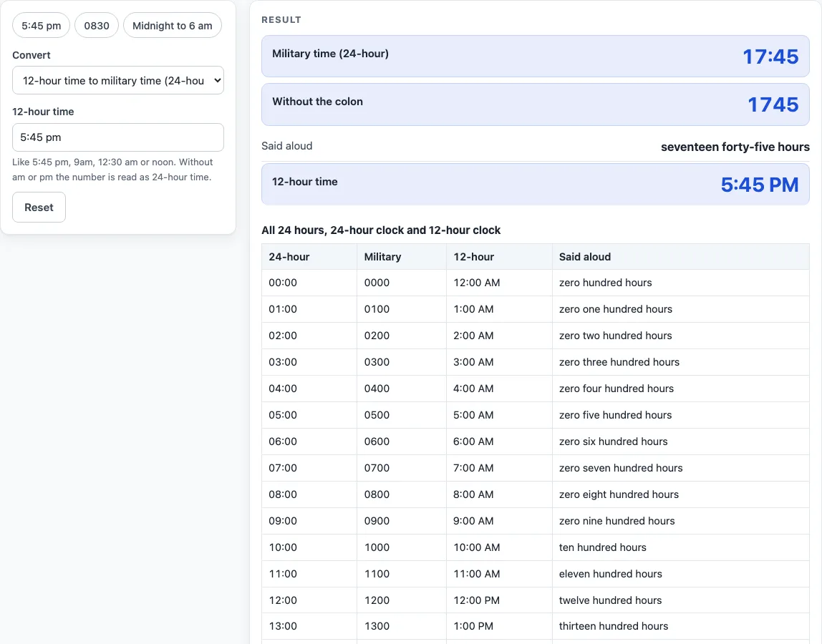Reset the converter form

pyautogui.click(x=39, y=207)
